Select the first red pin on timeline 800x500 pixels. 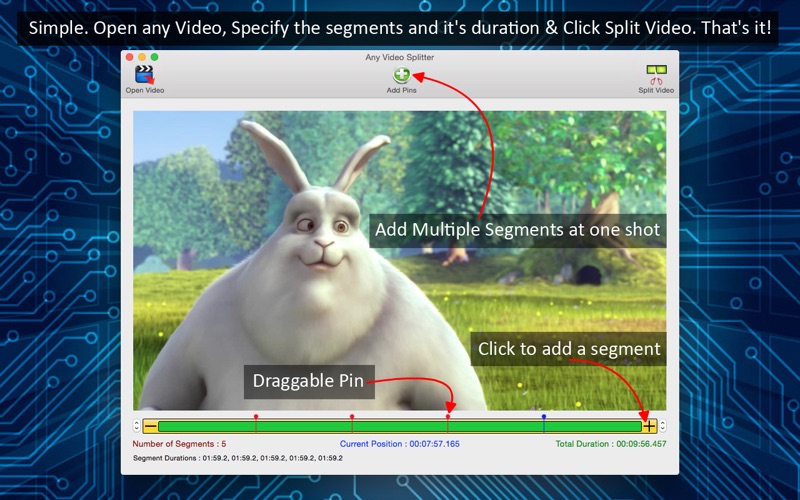256,417
